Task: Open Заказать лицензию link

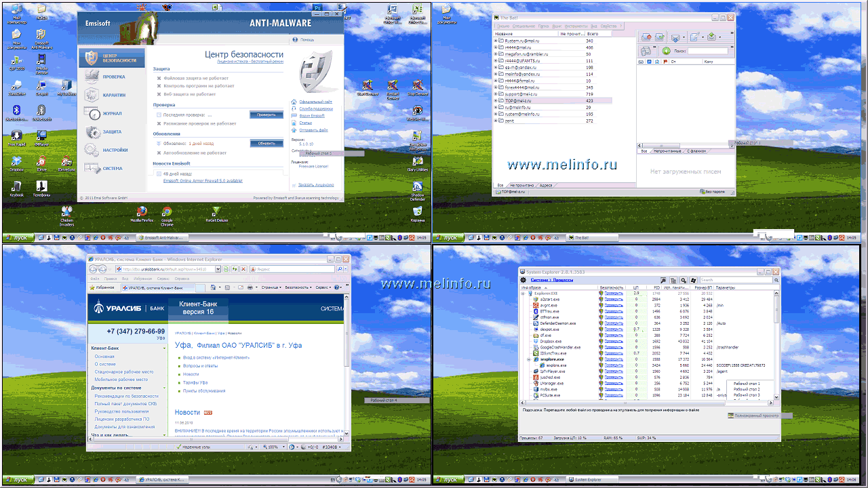Action: click(x=316, y=184)
